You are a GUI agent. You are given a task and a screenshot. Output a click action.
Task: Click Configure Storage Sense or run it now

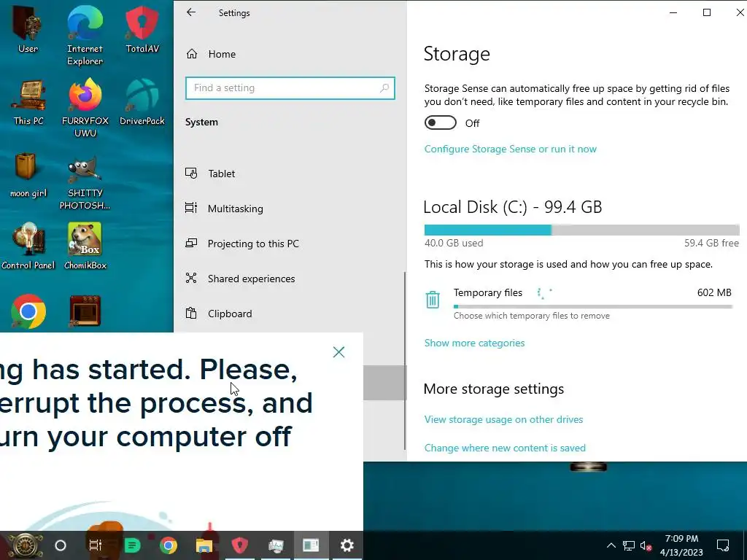pyautogui.click(x=510, y=149)
